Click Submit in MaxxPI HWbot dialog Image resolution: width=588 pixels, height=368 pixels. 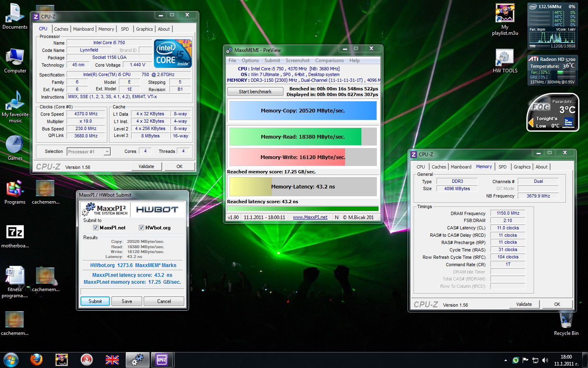(95, 301)
